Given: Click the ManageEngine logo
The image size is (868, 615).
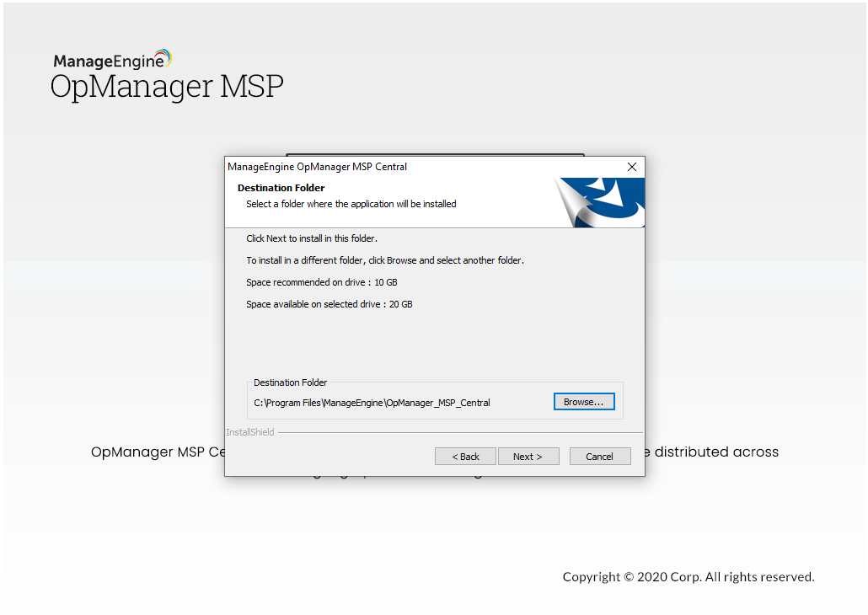Looking at the screenshot, I should point(112,58).
